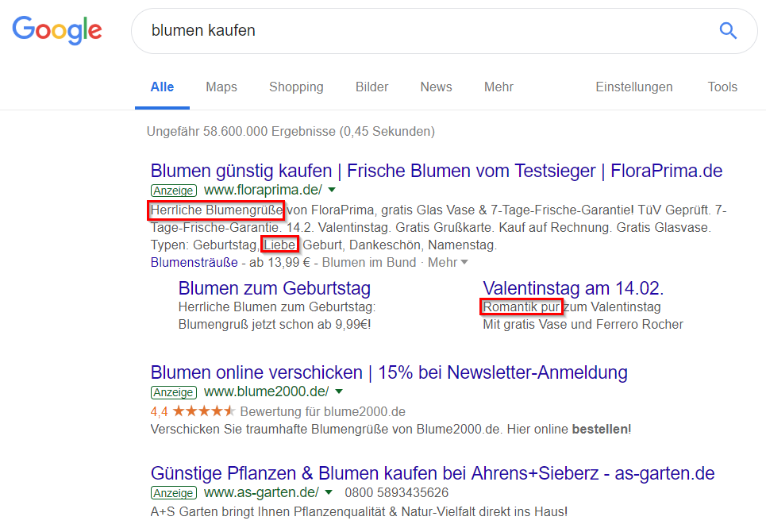
Task: Click 'Blumengruß jetzt schon ab 9,99€!' text
Action: [x=275, y=325]
